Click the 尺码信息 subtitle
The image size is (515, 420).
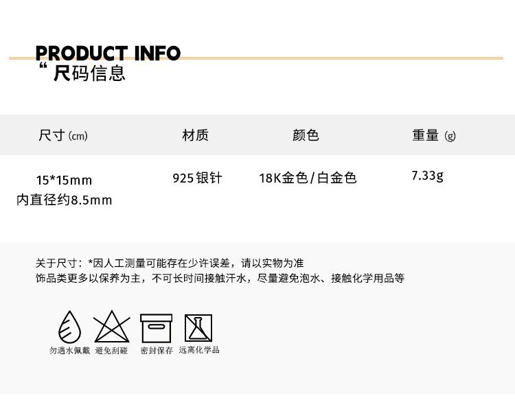(x=89, y=73)
